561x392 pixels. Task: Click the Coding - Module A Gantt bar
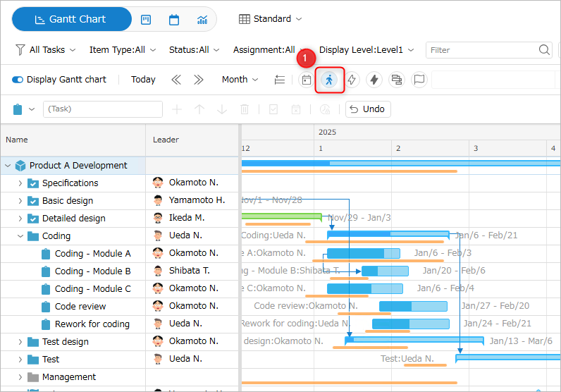click(x=364, y=253)
